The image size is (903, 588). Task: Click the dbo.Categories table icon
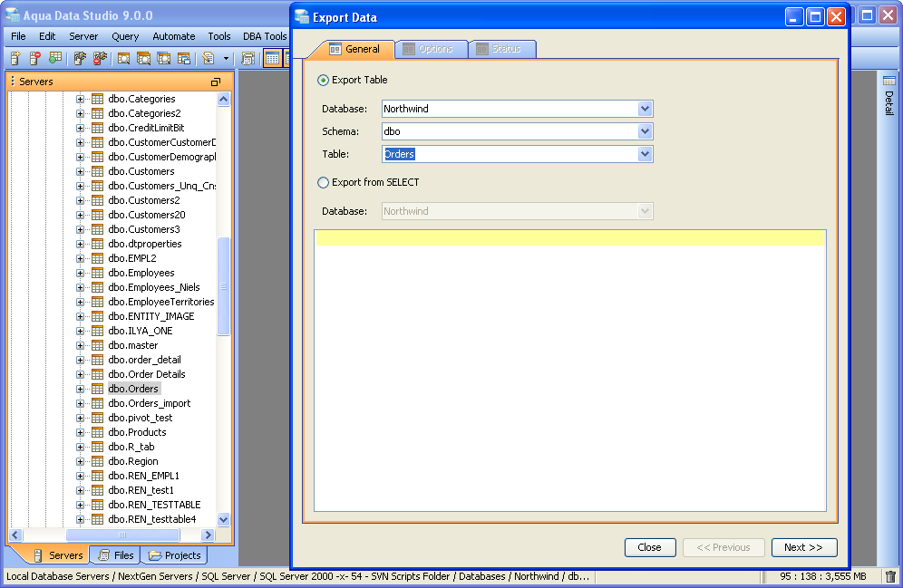pyautogui.click(x=97, y=99)
